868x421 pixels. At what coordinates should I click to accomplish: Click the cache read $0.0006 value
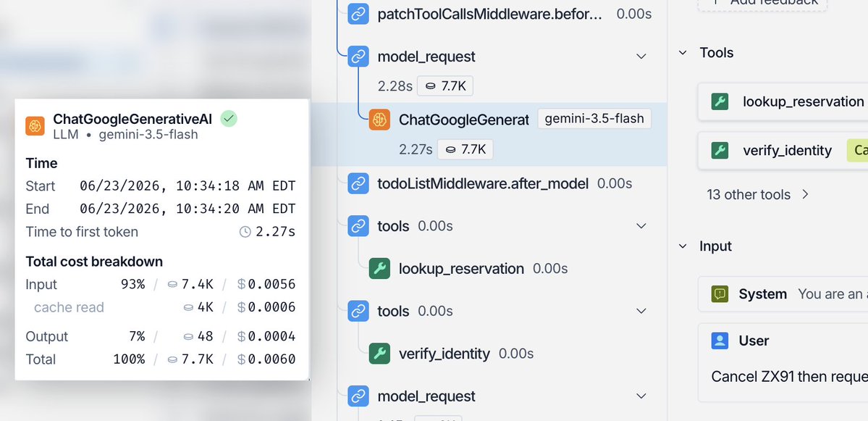(x=266, y=307)
